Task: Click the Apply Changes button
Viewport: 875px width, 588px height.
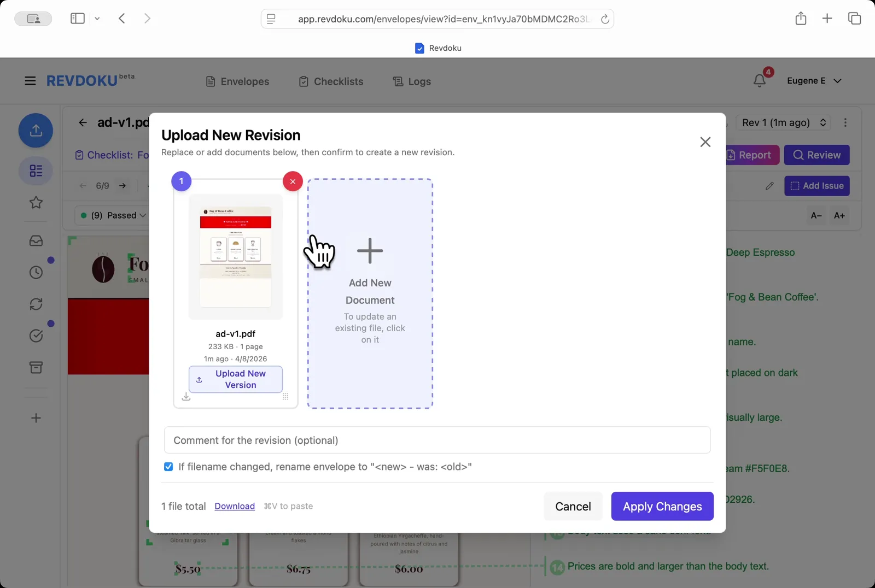Action: (662, 506)
